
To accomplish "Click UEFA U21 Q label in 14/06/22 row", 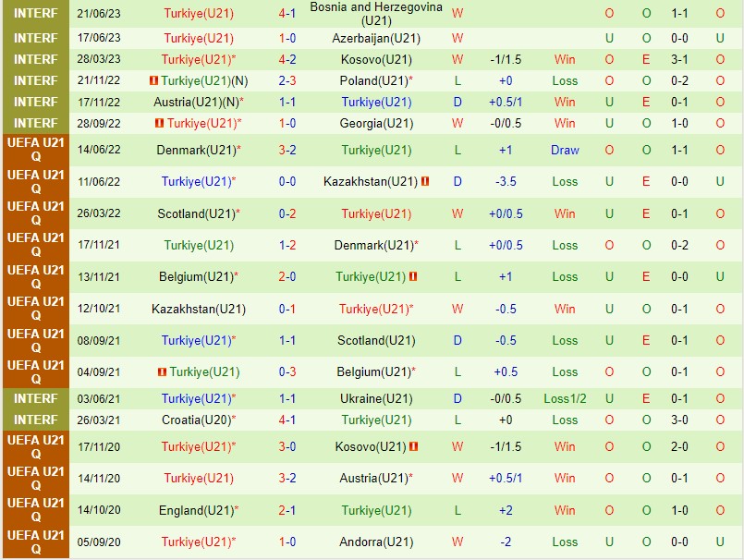I will pyautogui.click(x=36, y=150).
